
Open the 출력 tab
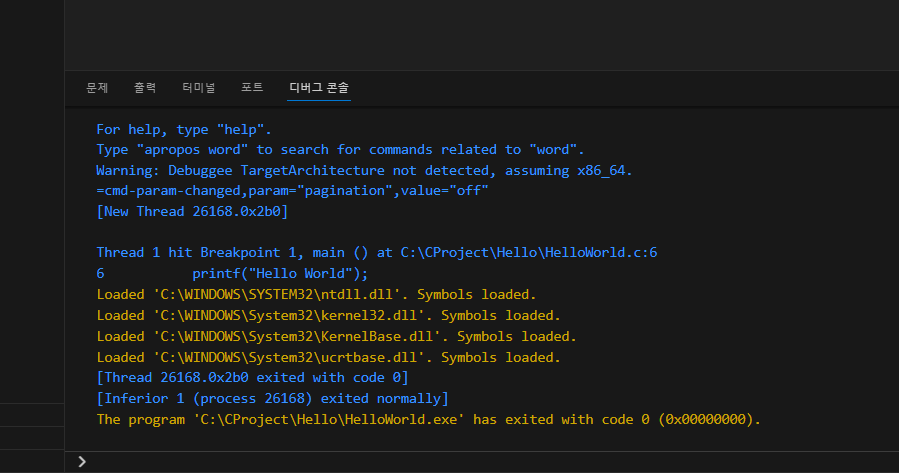pyautogui.click(x=145, y=88)
